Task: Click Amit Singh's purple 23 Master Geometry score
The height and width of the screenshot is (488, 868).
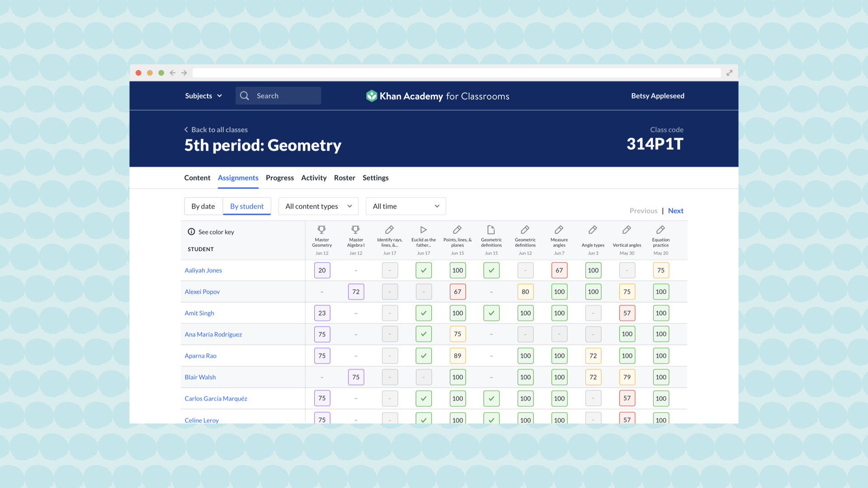Action: click(x=322, y=313)
